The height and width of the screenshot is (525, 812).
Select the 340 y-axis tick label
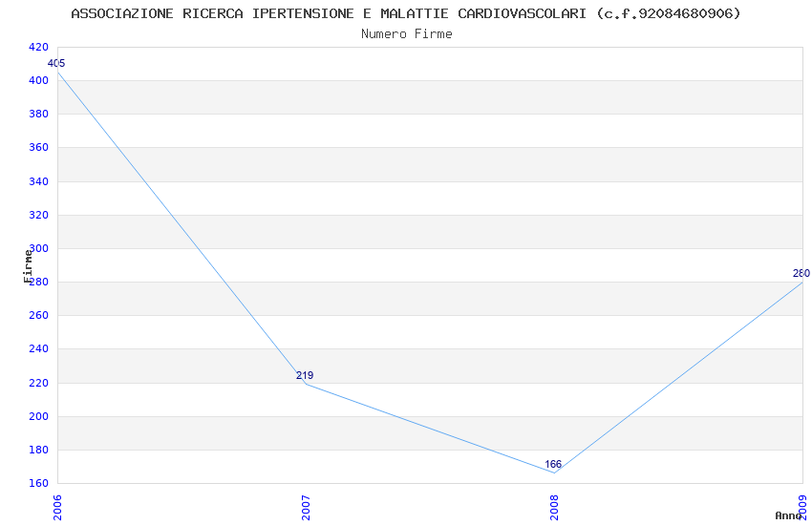39,181
